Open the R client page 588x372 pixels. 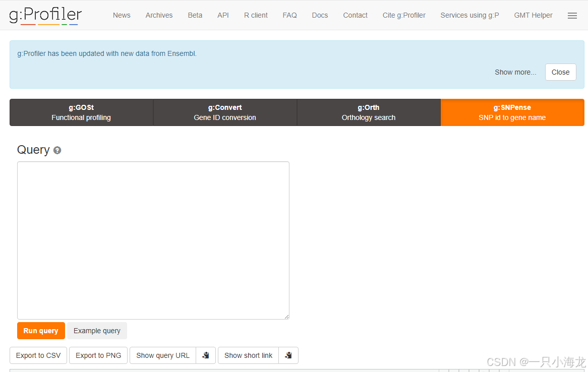tap(256, 16)
